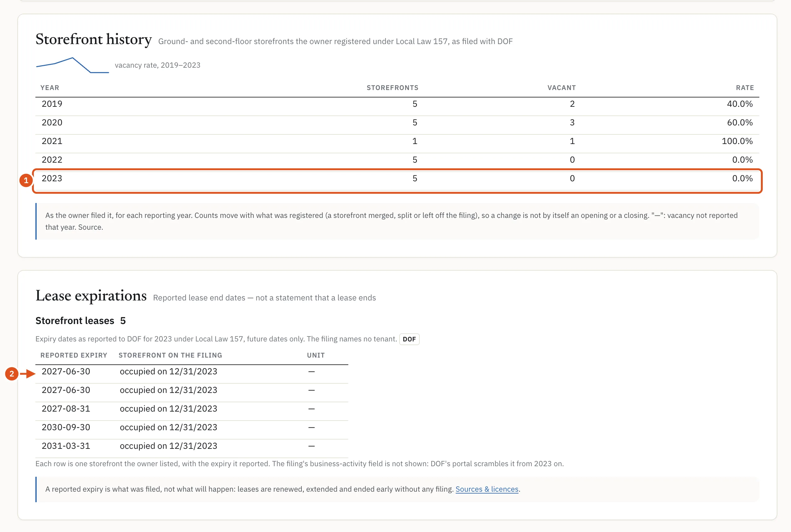
Task: Click the occupied status in the 2027-08-31 row
Action: point(168,409)
